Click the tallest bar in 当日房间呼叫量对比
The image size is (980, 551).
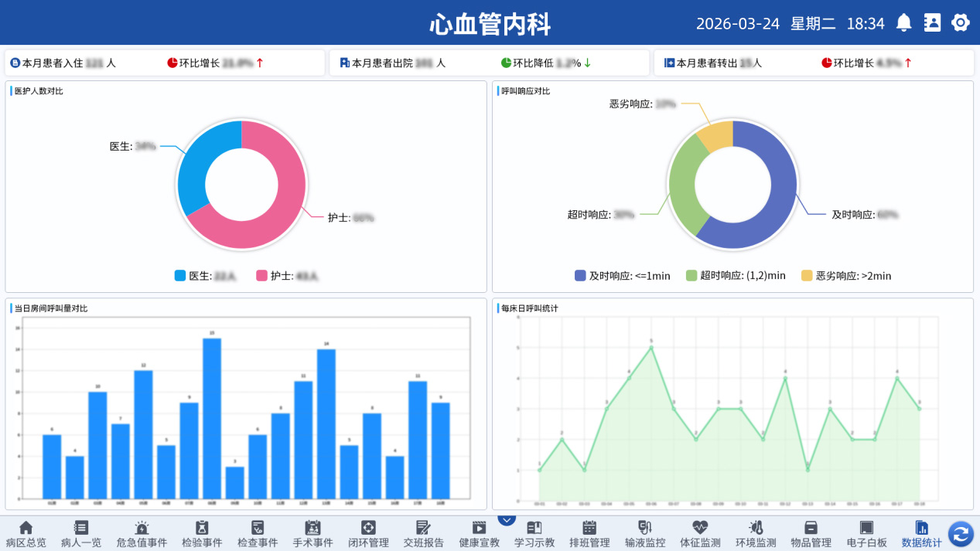[212, 417]
